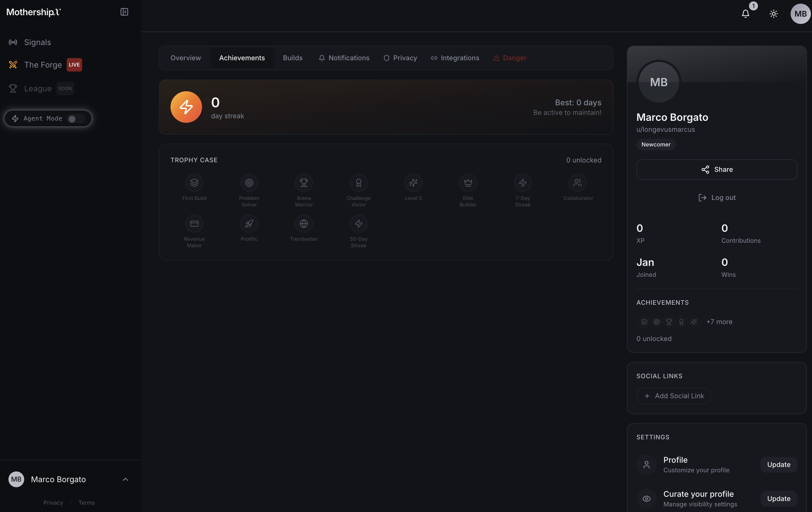Collapse sidebar with the panel icon

[124, 12]
